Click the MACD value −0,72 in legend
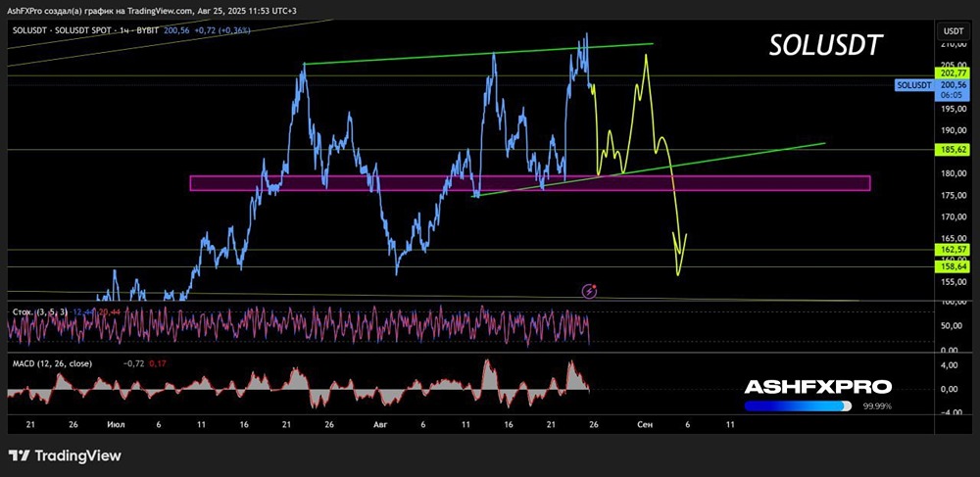The width and height of the screenshot is (980, 477). pos(135,362)
